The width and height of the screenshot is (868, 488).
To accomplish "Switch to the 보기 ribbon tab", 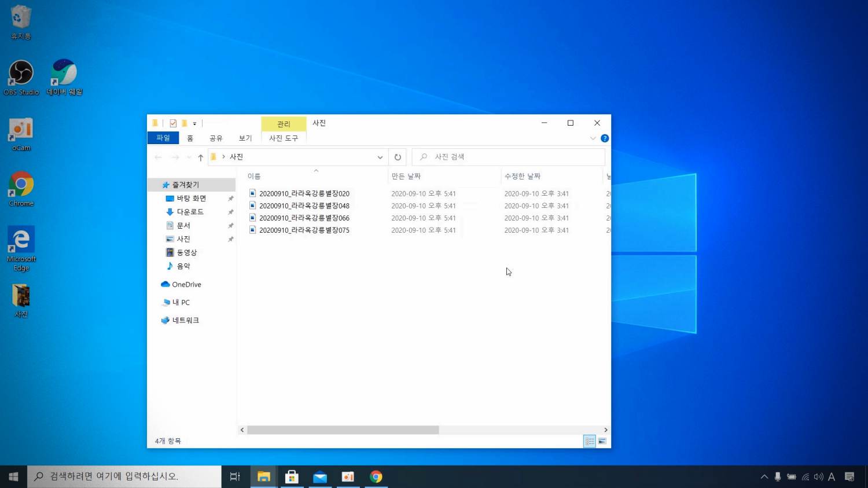I will pos(245,138).
